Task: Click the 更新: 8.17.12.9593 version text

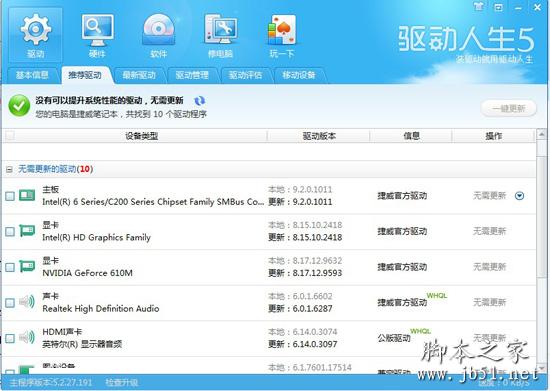Action: [305, 273]
